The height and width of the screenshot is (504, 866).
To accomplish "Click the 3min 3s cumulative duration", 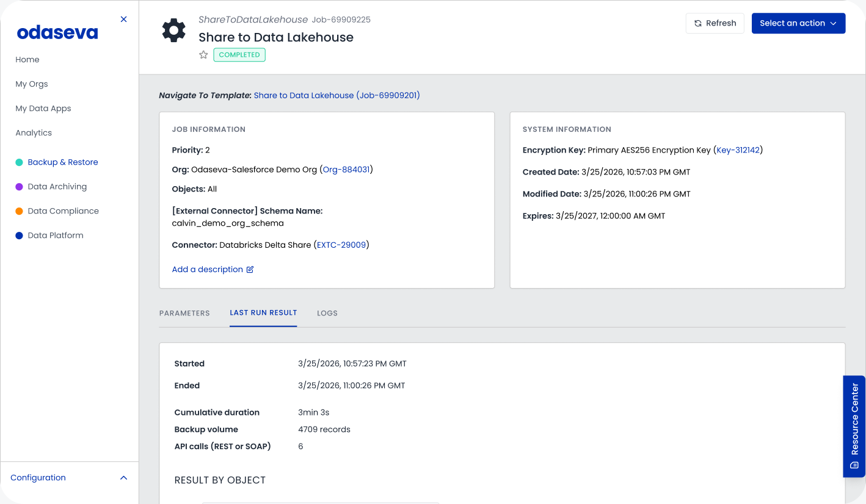I will click(314, 412).
